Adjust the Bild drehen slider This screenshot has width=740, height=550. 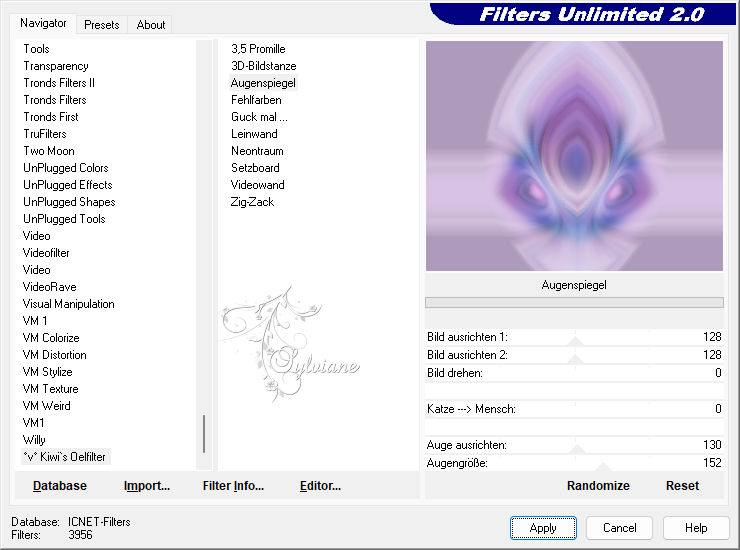click(574, 373)
